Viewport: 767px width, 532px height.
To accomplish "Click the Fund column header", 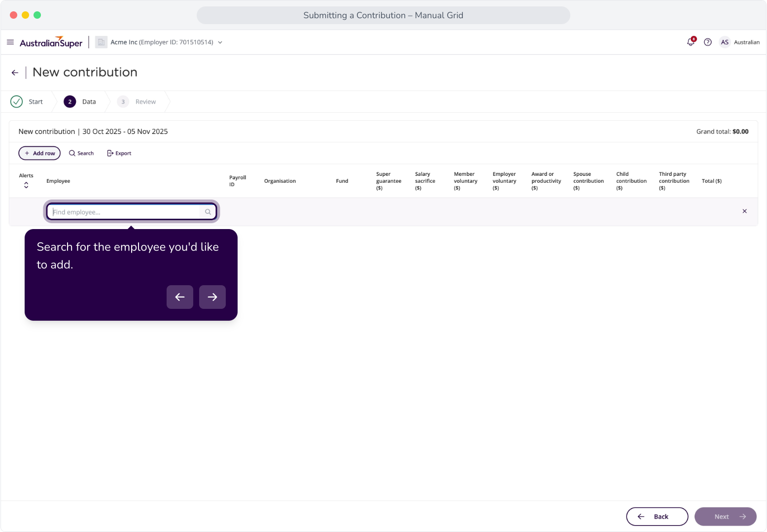I will pyautogui.click(x=342, y=181).
